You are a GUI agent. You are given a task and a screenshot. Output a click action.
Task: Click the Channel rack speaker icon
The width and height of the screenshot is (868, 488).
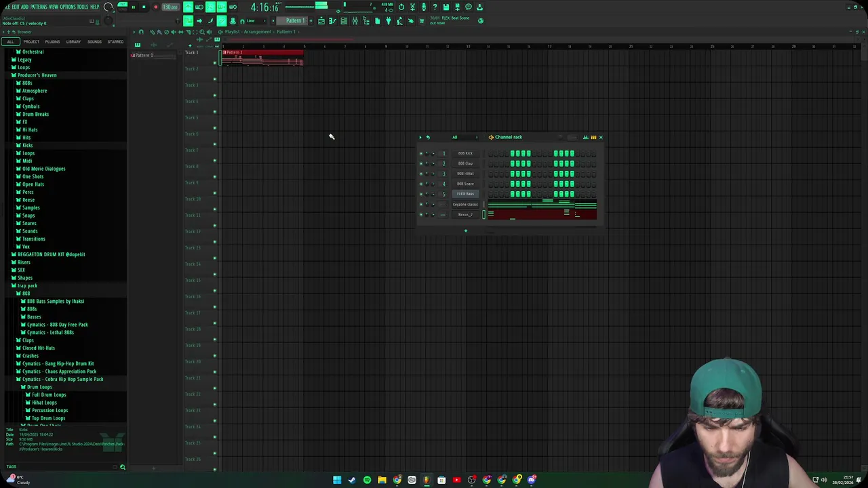point(491,137)
